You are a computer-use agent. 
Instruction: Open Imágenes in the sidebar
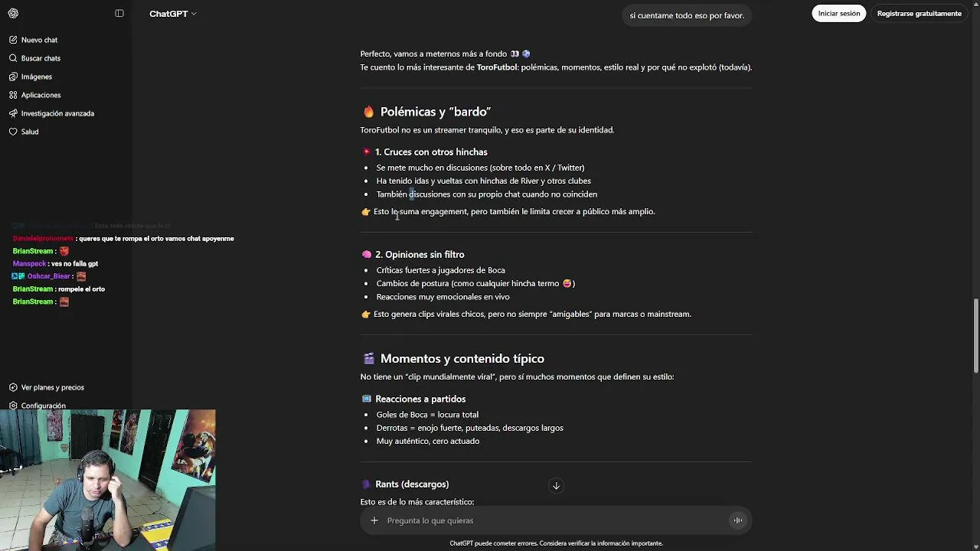(x=37, y=77)
